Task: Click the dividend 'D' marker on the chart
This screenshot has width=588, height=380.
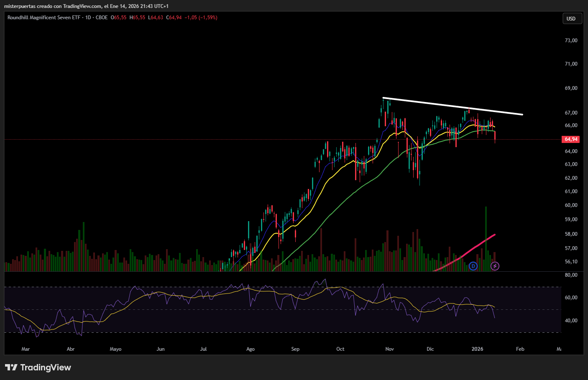Action: point(473,266)
